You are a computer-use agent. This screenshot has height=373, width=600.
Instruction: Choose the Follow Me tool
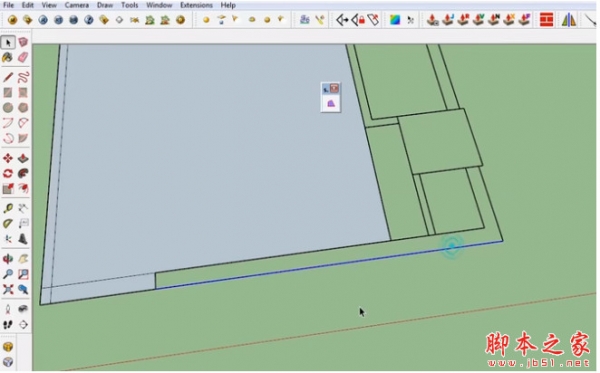point(23,173)
